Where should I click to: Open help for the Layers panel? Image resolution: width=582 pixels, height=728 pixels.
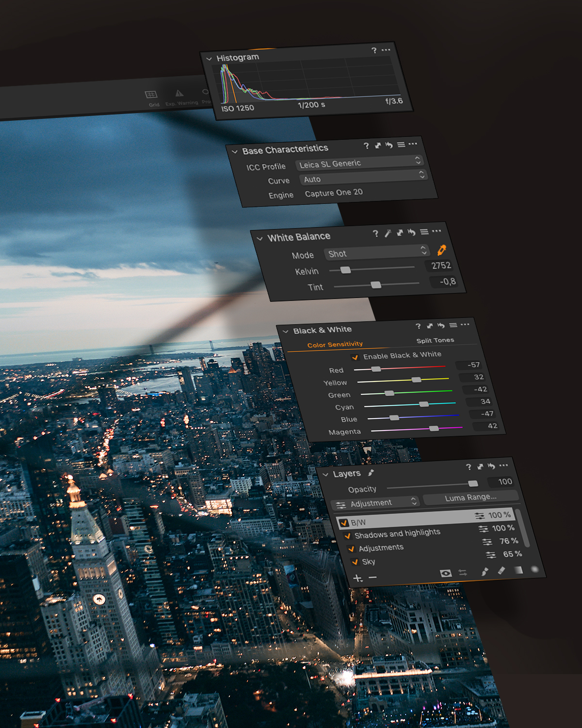(x=469, y=467)
